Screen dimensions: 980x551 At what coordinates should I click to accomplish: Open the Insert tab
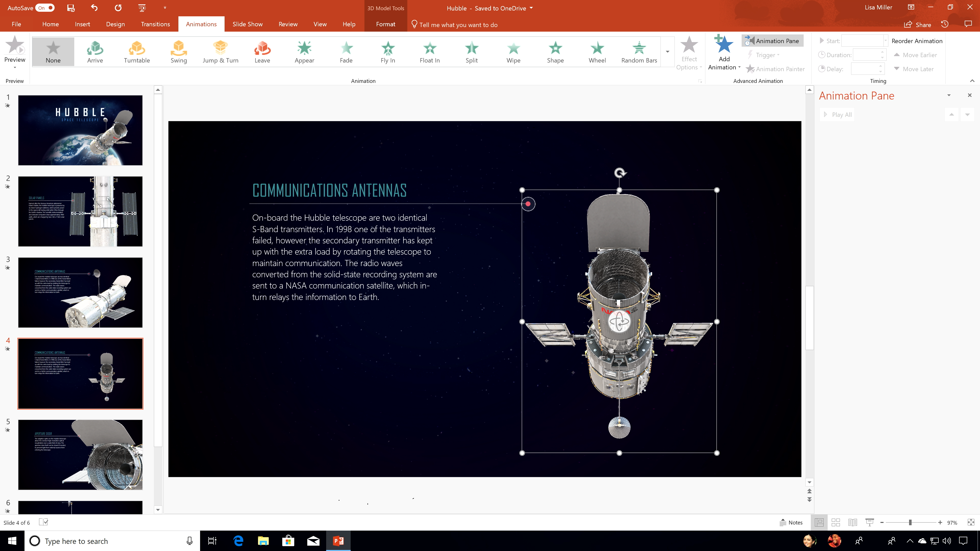[82, 24]
